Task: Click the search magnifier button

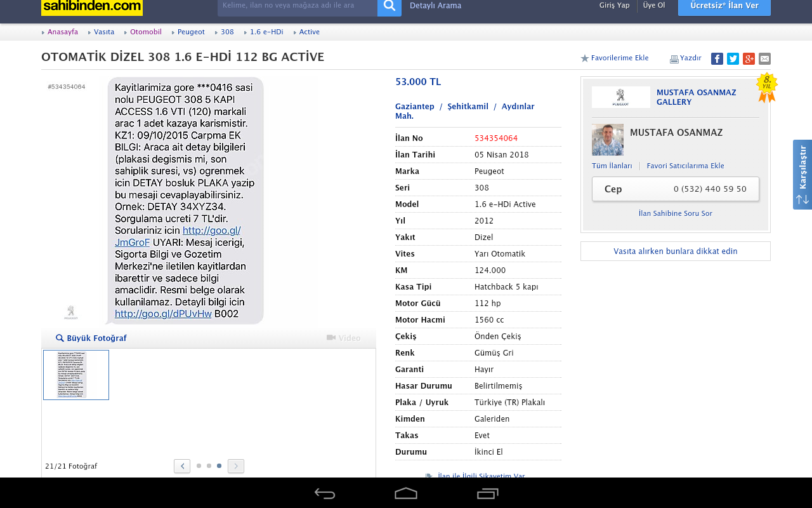Action: pos(390,6)
